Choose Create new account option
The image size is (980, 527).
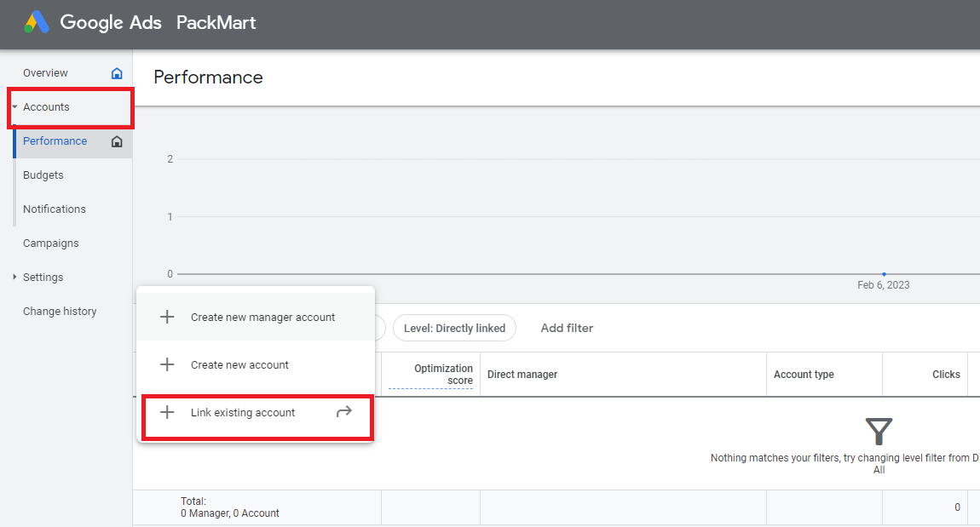tap(256, 364)
